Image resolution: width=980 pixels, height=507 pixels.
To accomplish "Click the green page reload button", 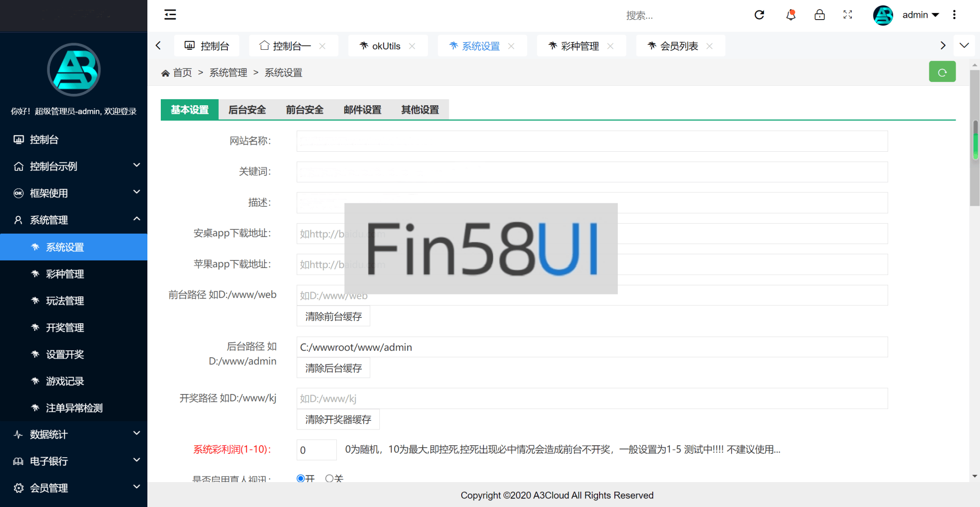I will pyautogui.click(x=942, y=72).
